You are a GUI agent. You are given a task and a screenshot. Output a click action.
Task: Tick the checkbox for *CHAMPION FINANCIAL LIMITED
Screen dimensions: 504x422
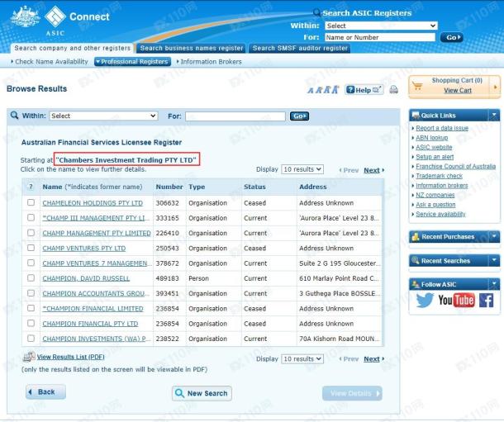(x=31, y=308)
